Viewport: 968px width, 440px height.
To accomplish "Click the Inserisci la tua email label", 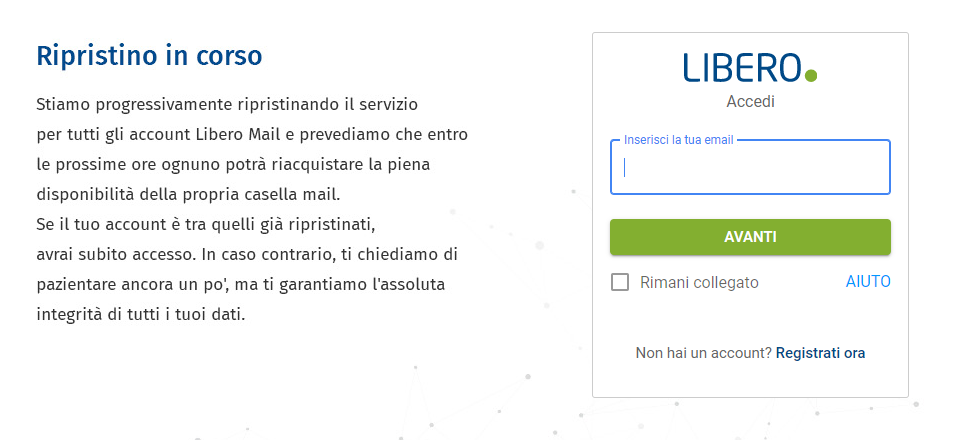I will tap(679, 140).
